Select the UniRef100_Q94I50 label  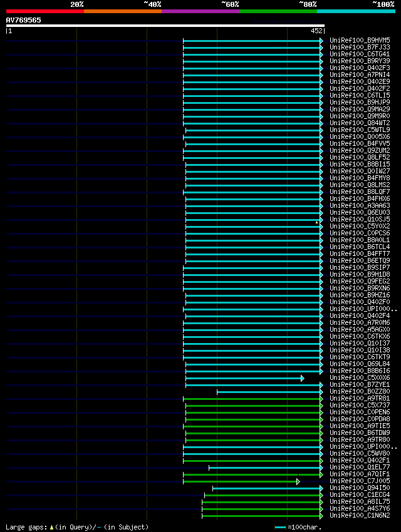tap(360, 488)
